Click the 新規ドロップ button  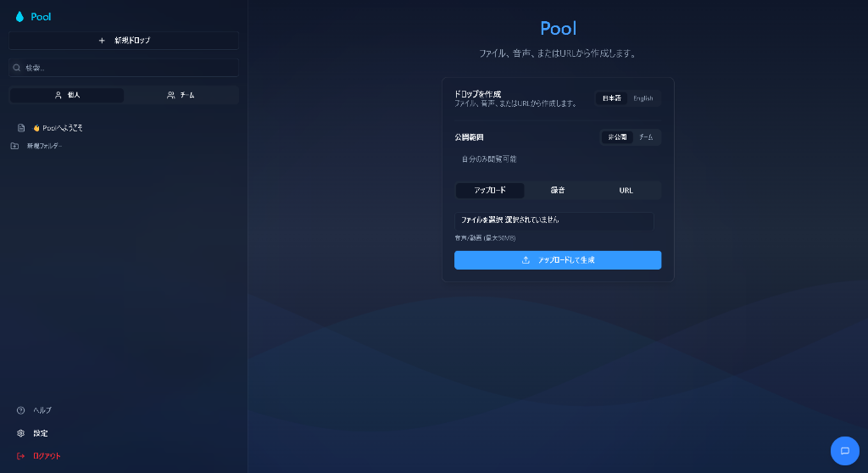tap(124, 41)
